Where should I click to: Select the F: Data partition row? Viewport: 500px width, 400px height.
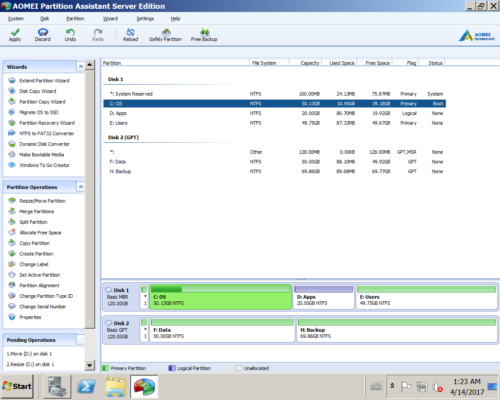[274, 162]
